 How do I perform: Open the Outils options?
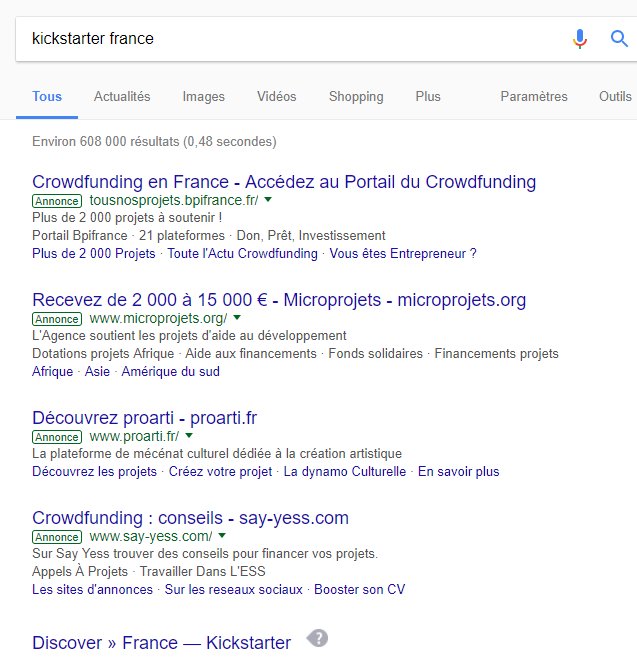point(615,96)
